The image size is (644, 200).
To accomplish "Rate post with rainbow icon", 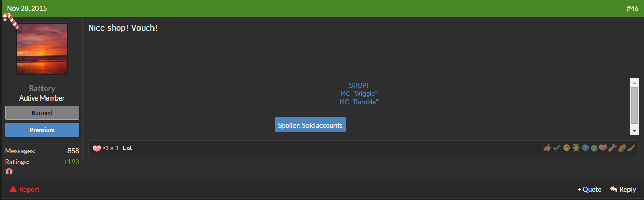I will (622, 148).
